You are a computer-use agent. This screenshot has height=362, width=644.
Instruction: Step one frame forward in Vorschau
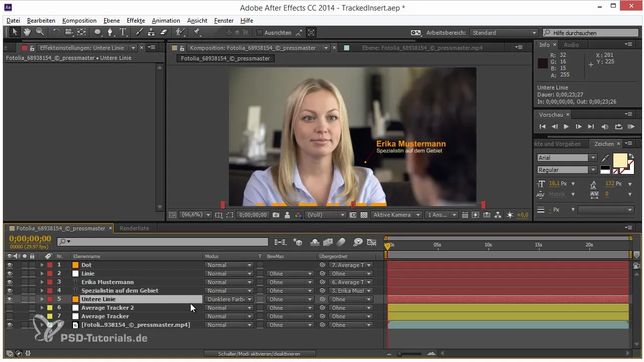579,127
